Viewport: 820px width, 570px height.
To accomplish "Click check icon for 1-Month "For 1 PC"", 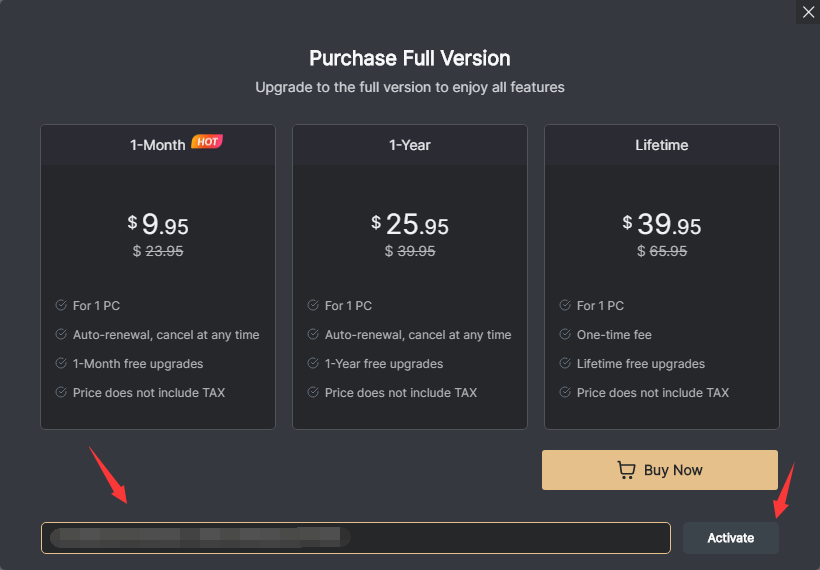I will click(61, 306).
